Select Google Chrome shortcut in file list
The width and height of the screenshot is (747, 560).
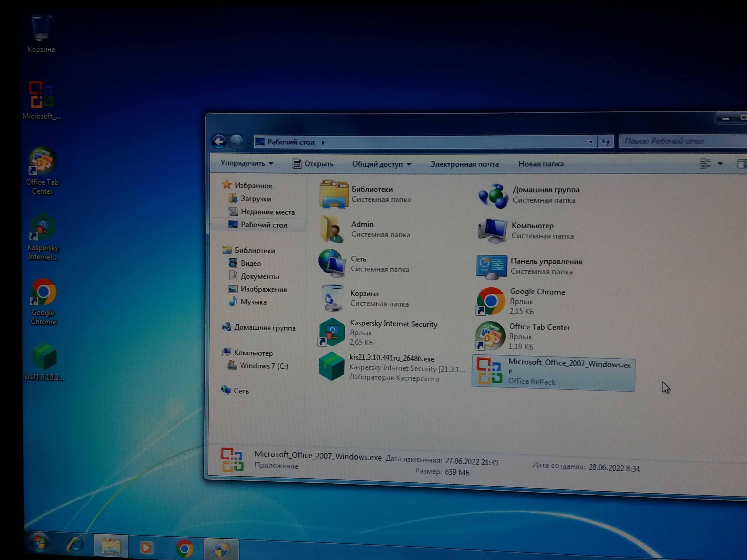(x=491, y=302)
